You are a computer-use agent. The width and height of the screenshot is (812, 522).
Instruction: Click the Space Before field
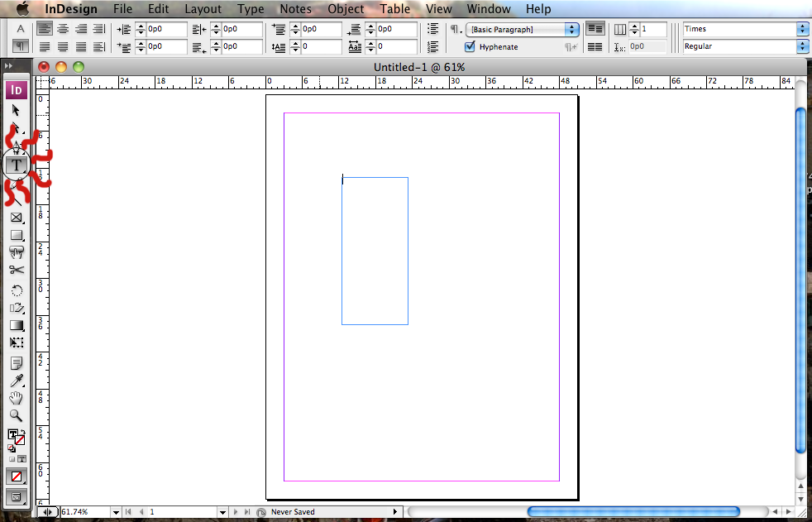[x=321, y=29]
